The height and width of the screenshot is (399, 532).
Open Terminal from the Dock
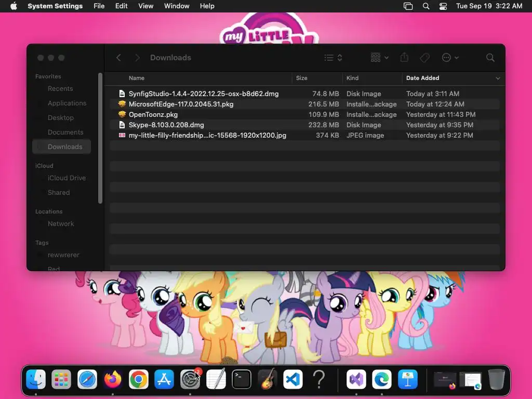click(x=242, y=379)
